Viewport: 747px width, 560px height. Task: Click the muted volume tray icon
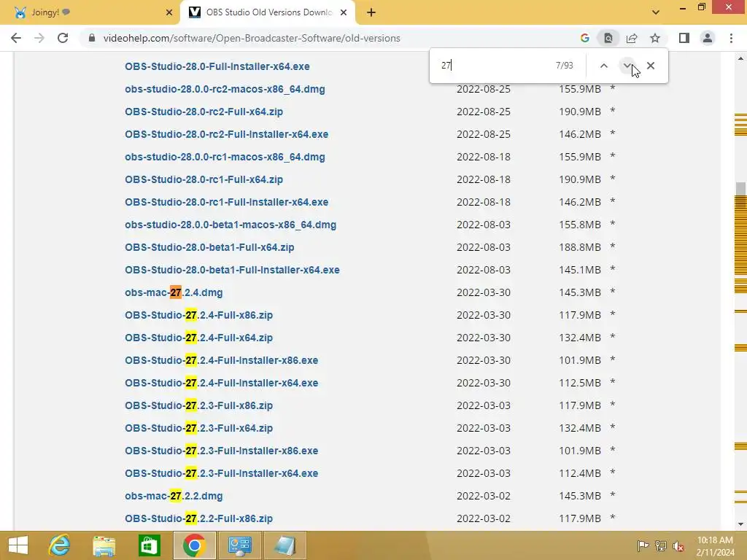tap(678, 545)
